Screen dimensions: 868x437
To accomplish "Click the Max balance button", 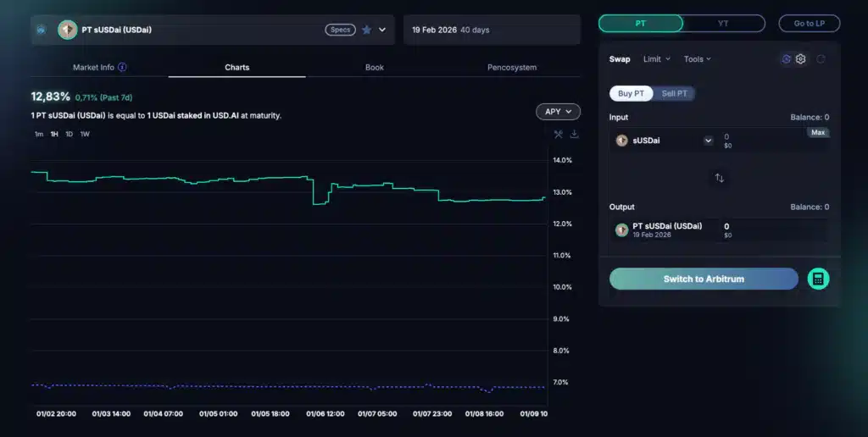I will pyautogui.click(x=818, y=132).
